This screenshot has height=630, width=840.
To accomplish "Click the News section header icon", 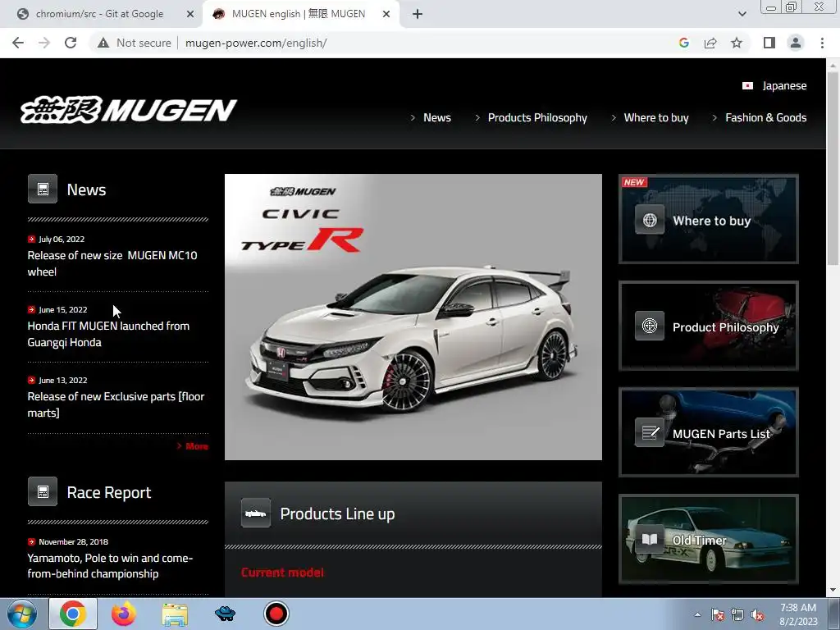I will click(43, 189).
